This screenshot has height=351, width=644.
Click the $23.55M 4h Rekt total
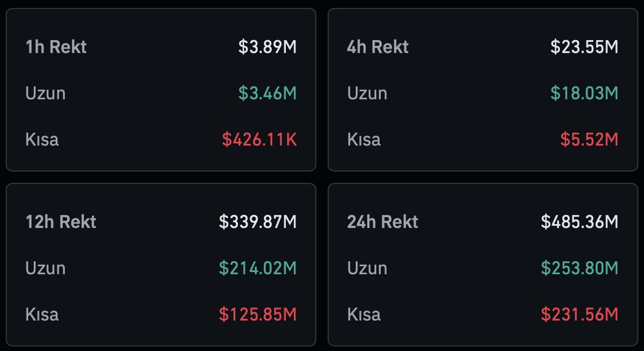tap(584, 47)
